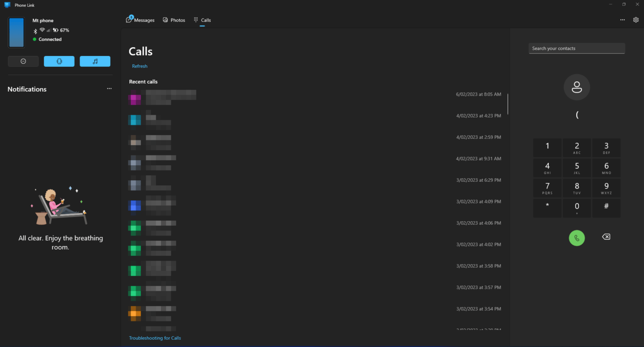Click the Refresh link under Calls
This screenshot has height=347, width=644.
point(140,66)
